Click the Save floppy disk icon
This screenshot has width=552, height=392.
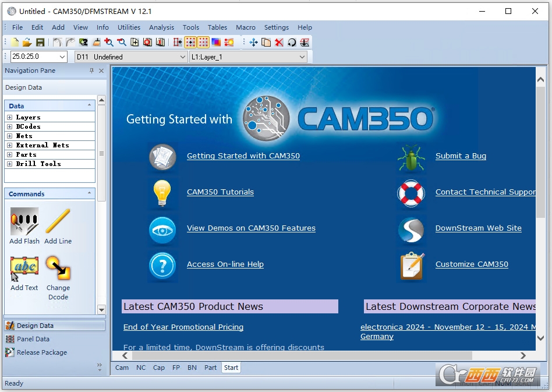coord(40,43)
